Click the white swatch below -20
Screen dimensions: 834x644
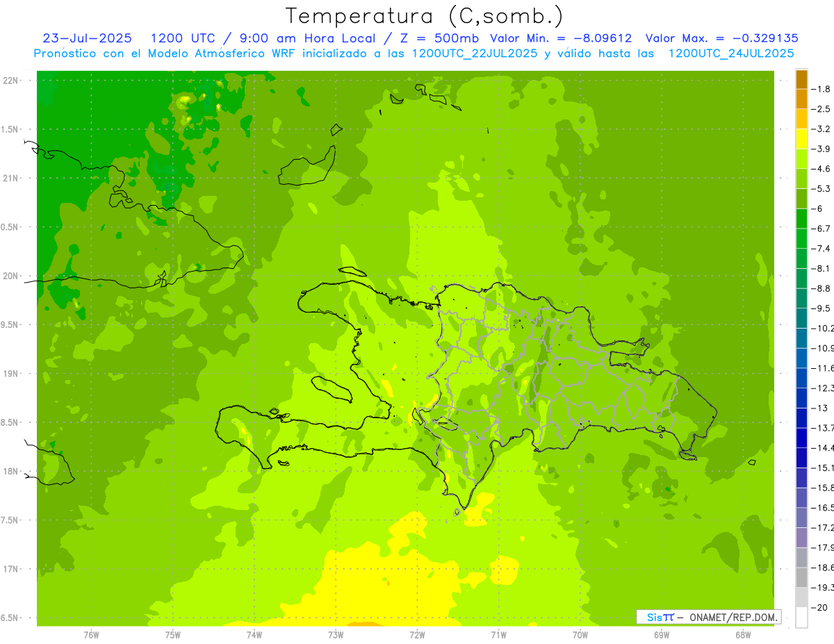801,617
